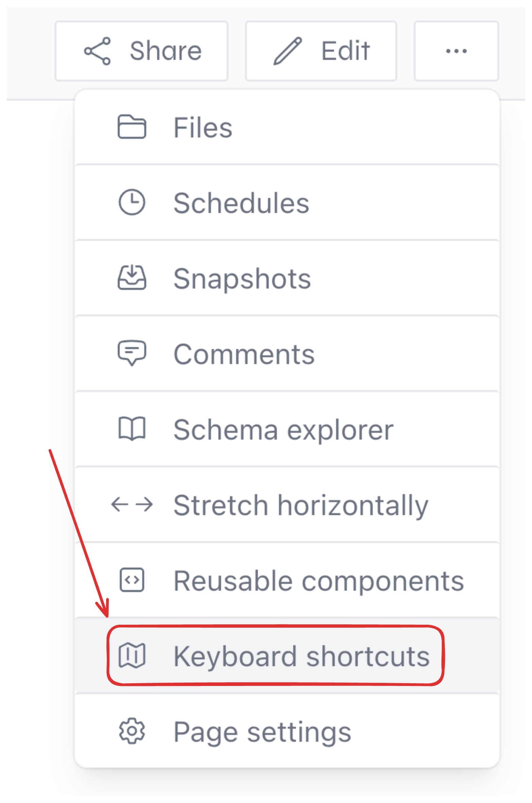Click the left-right arrows icon for Stretch horizontally

[x=133, y=505]
